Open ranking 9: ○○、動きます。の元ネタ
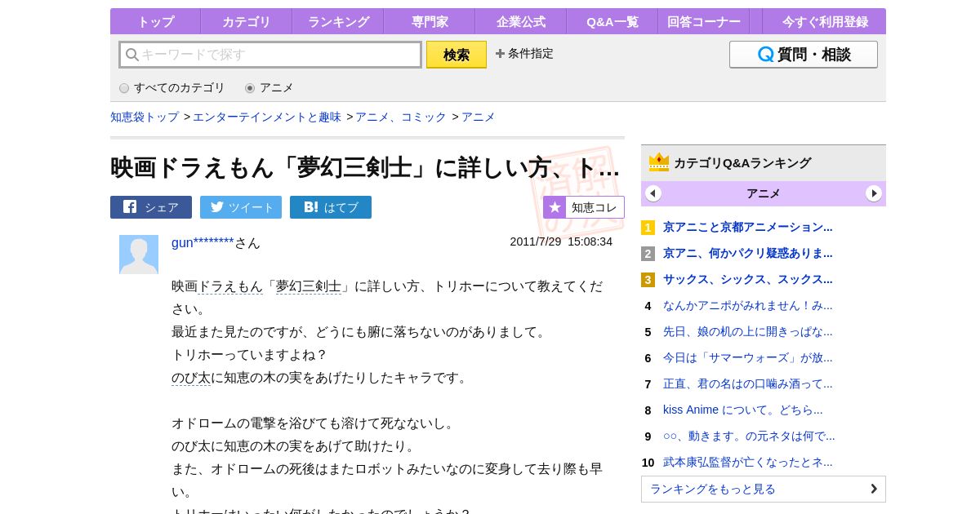 749,436
